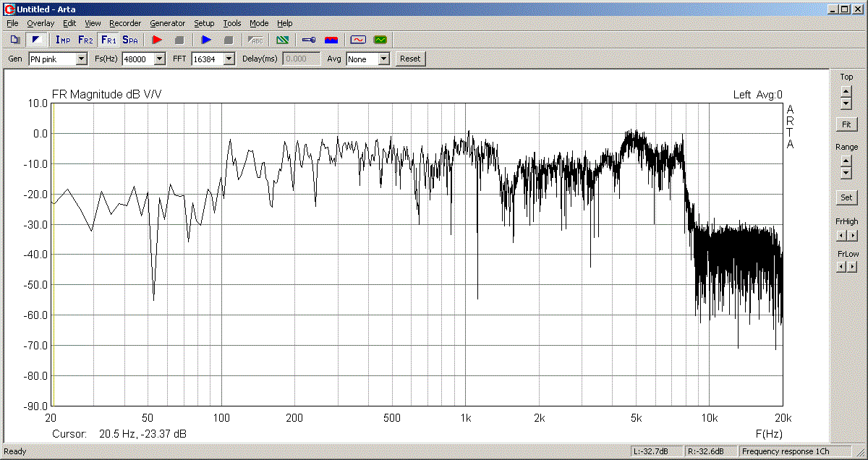Viewport: 868px width, 460px height.
Task: Select FR2 dual-channel frequency response mode
Action: tap(85, 40)
